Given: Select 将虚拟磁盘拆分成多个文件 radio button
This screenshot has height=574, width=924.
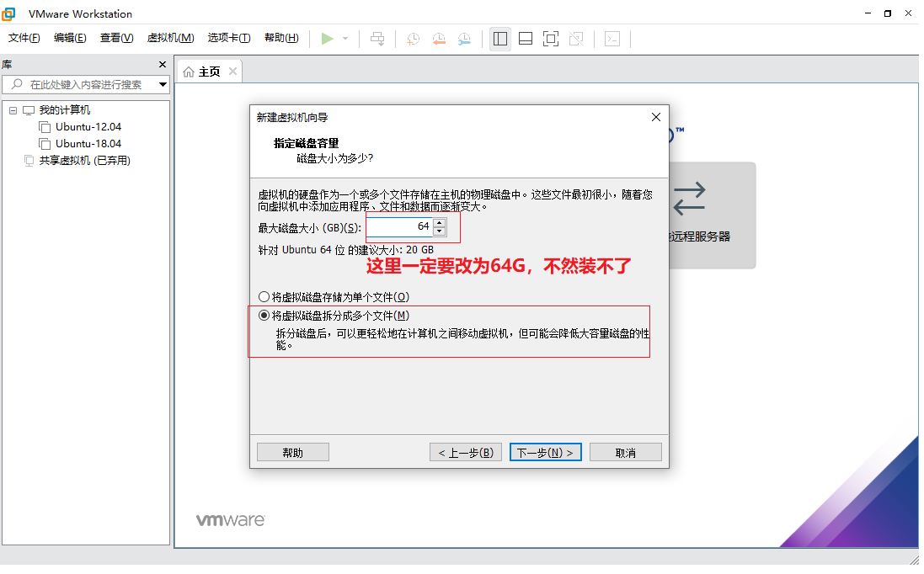Looking at the screenshot, I should pyautogui.click(x=264, y=316).
